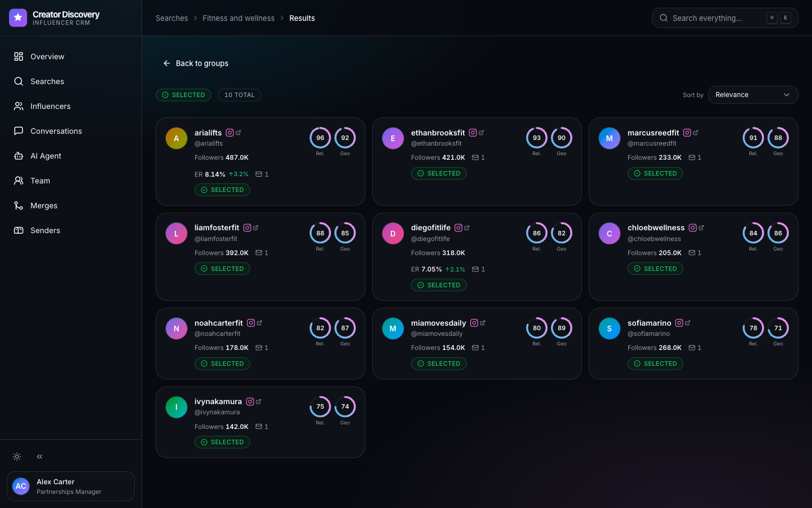Click the diegofitlife ER 7.05% value
Viewport: 812px width, 508px height.
point(431,269)
